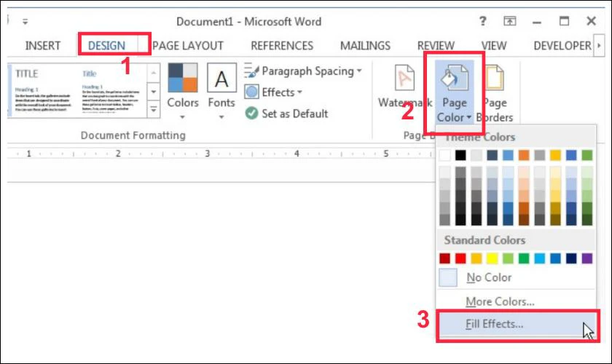Select the dark red standard color
The width and height of the screenshot is (612, 364).
(444, 258)
